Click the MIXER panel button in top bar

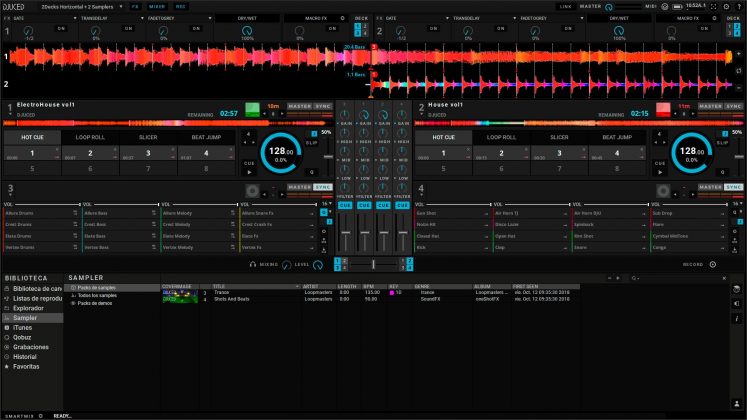coord(157,7)
